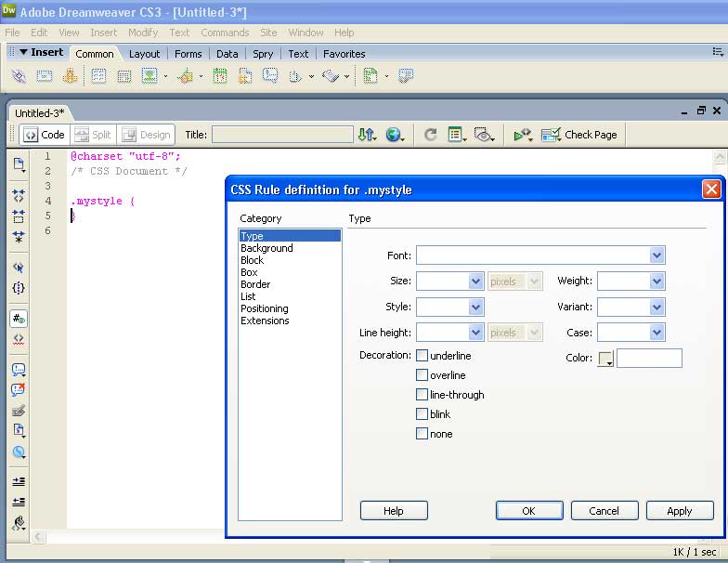This screenshot has width=728, height=563.
Task: Open the Favorites tab
Action: 344,54
